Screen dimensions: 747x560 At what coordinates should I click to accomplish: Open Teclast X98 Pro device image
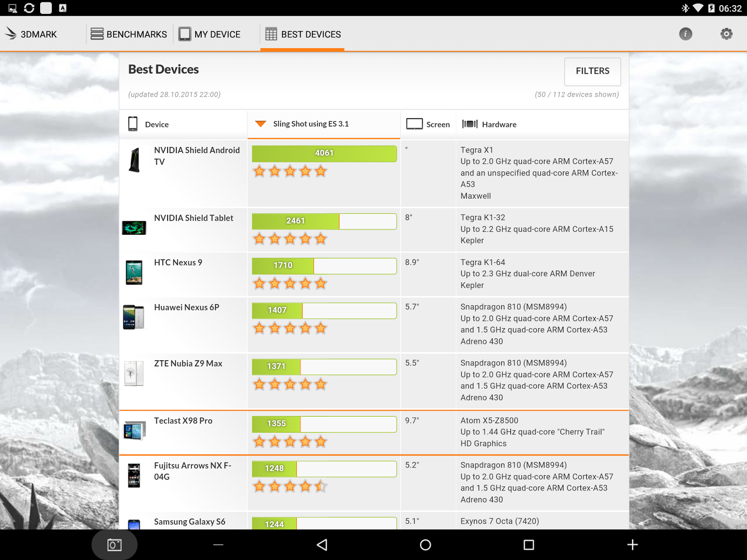[x=134, y=431]
